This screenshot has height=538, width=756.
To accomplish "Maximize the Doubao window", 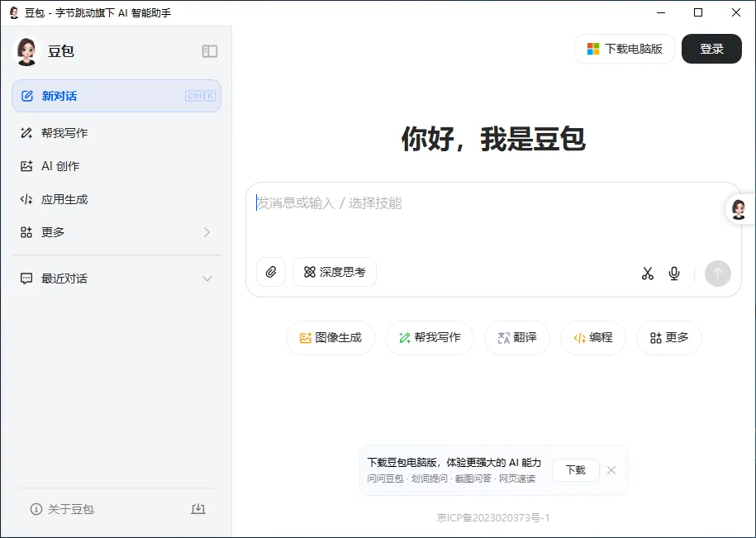I will point(697,12).
